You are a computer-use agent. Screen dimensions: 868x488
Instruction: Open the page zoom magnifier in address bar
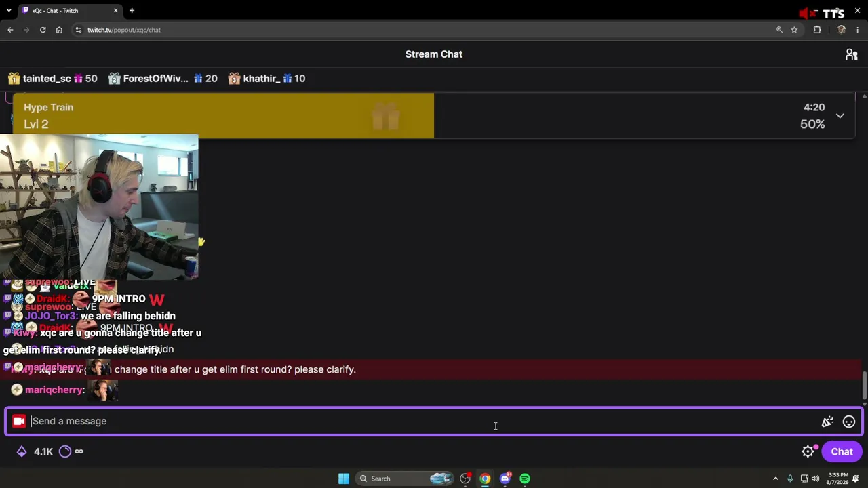(x=779, y=30)
